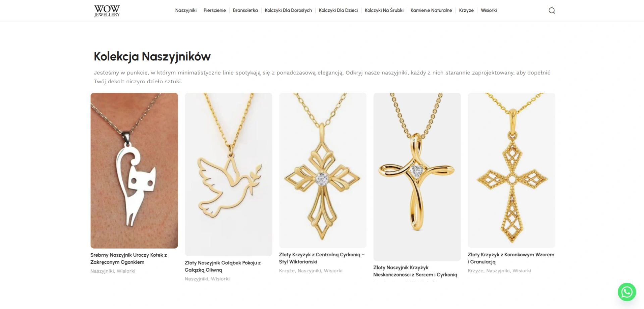This screenshot has height=309, width=644.
Task: Open the Naszyjniki menu item
Action: (186, 10)
